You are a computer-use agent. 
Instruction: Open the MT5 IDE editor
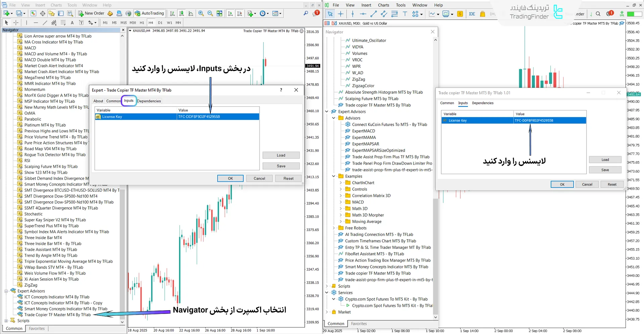[x=472, y=14]
